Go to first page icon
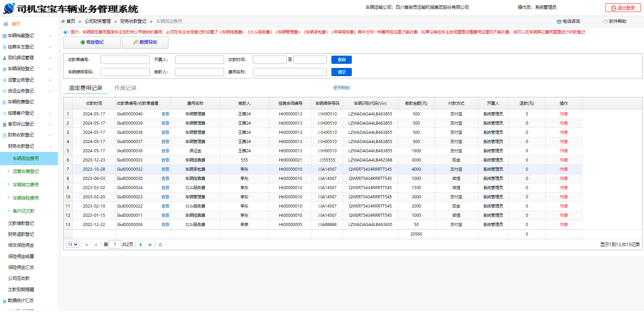644x312 pixels. [87, 245]
